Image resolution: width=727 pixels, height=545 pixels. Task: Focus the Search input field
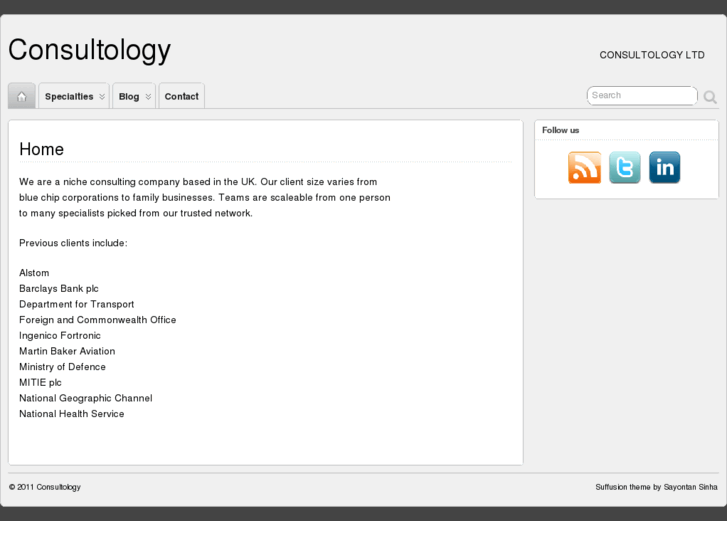pyautogui.click(x=642, y=96)
